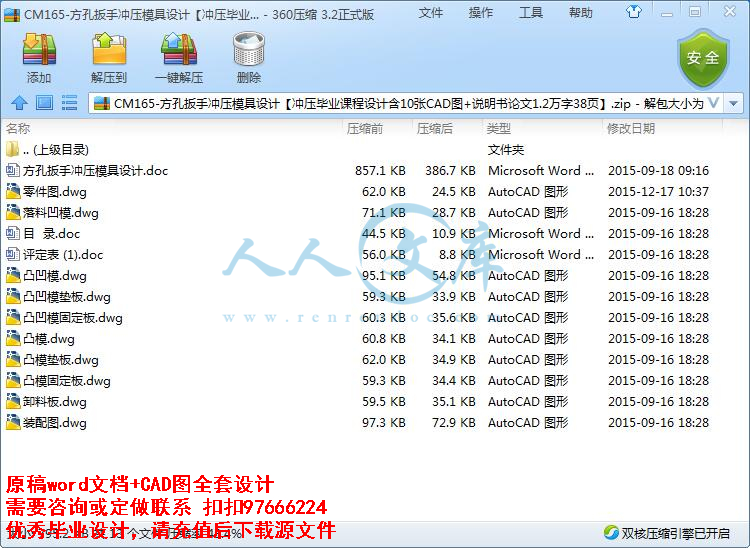Click the 97.3 KB size cell

(x=384, y=423)
